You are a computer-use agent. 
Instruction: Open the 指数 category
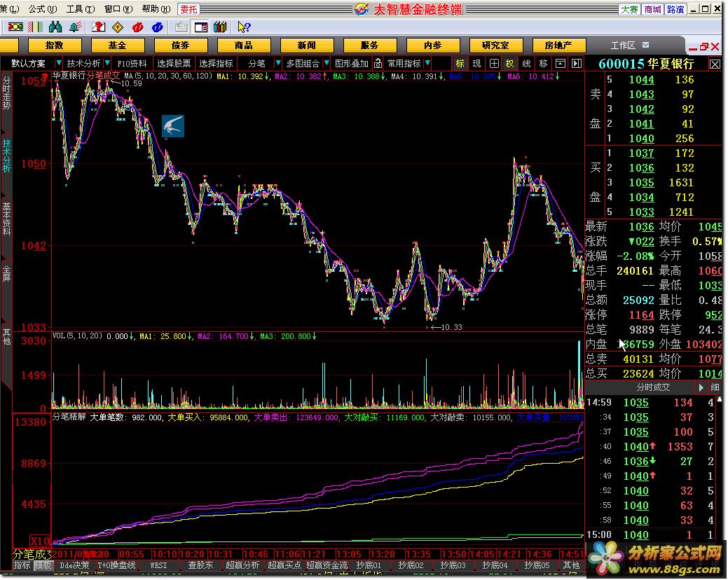click(x=55, y=45)
